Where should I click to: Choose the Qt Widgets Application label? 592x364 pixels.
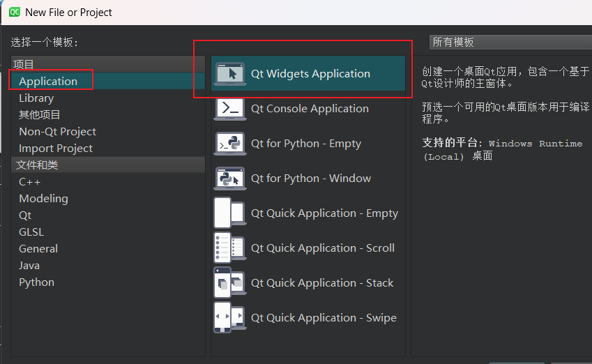(x=310, y=74)
